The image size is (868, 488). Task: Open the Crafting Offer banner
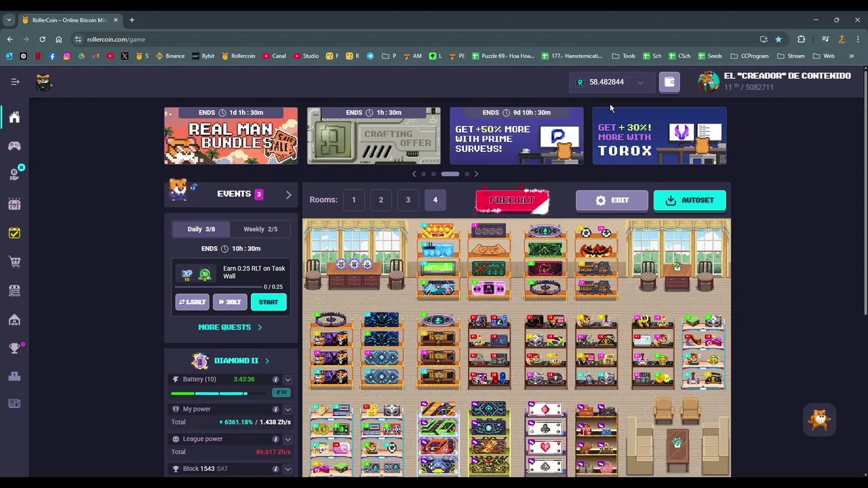point(374,136)
